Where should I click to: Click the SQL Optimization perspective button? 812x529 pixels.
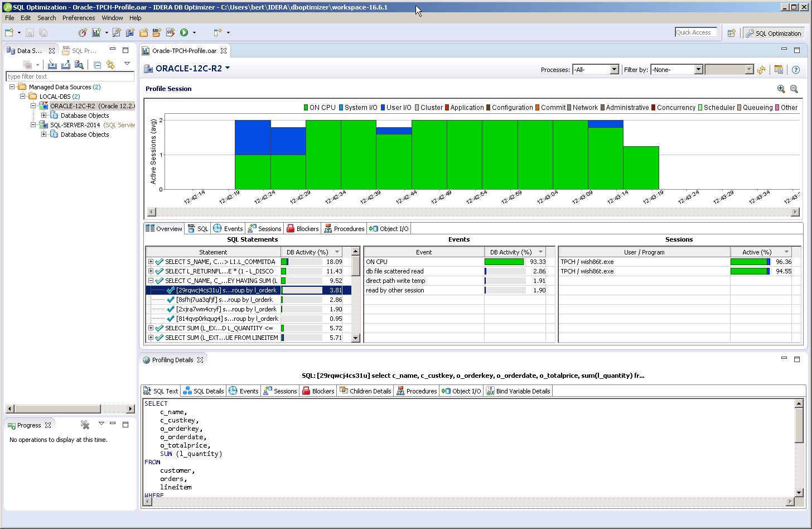point(774,33)
